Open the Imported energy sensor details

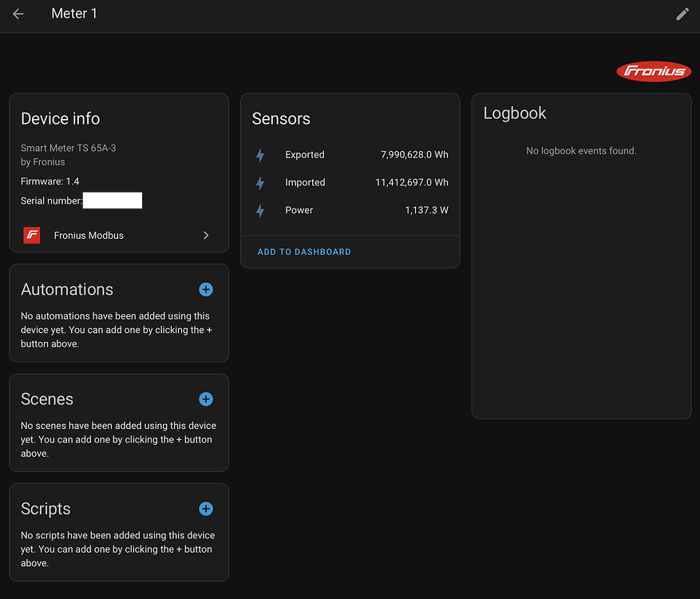[x=306, y=182]
